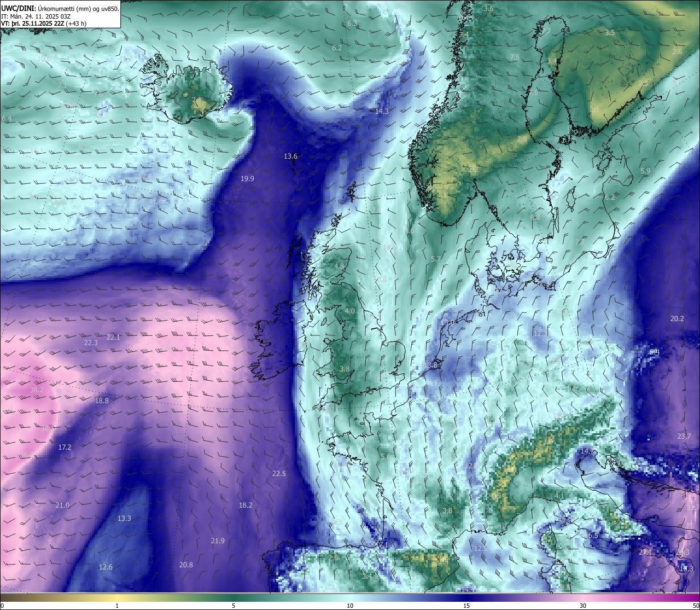Click the 30 tick label on the colour scale

pyautogui.click(x=583, y=606)
